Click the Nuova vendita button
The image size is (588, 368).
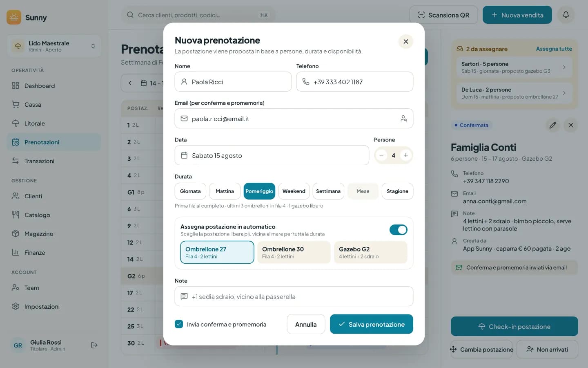tap(517, 15)
